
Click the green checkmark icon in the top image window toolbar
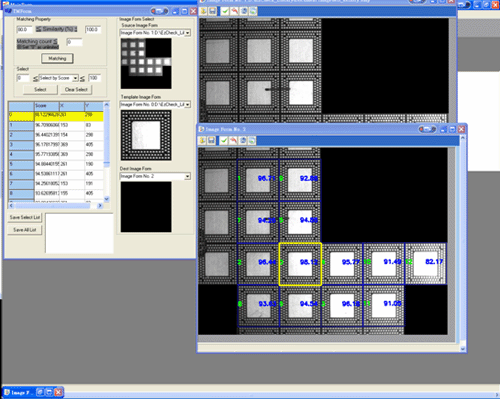(225, 11)
